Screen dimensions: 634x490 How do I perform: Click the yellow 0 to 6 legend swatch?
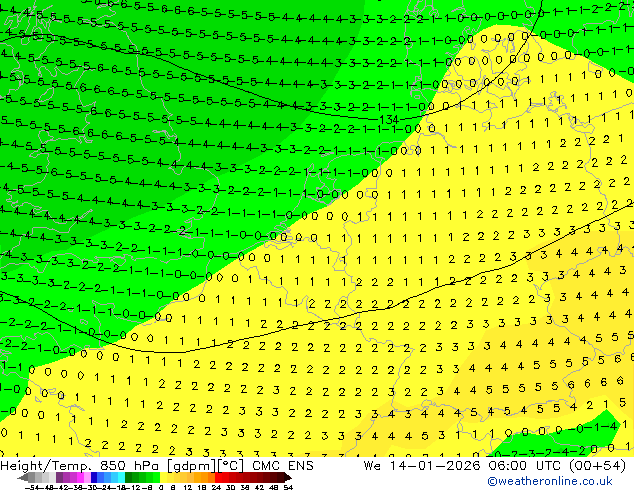coord(164,477)
